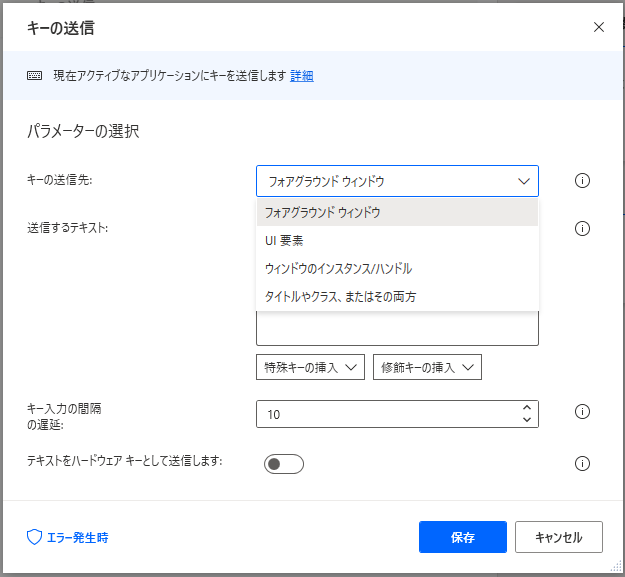Viewport: 625px width, 577px height.
Task: Choose フォアグラウンド ウィンドウ from the list
Action: (x=397, y=212)
